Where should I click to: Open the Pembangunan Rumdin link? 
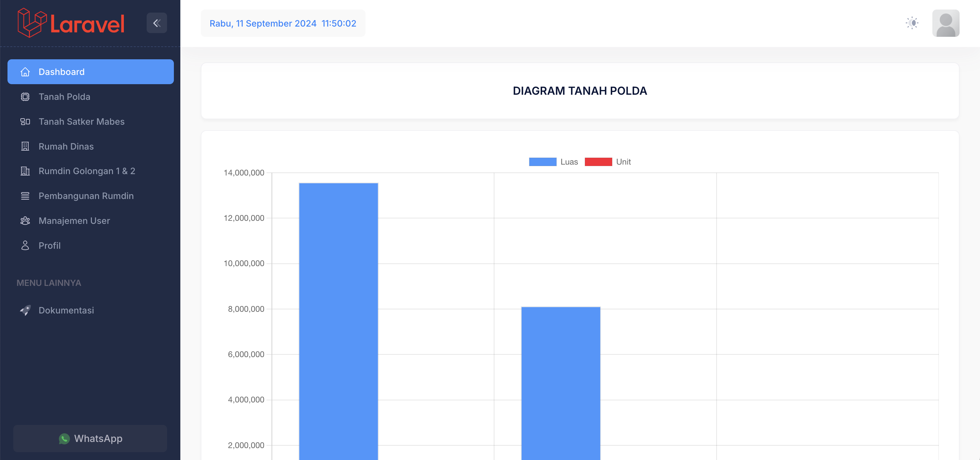(86, 196)
